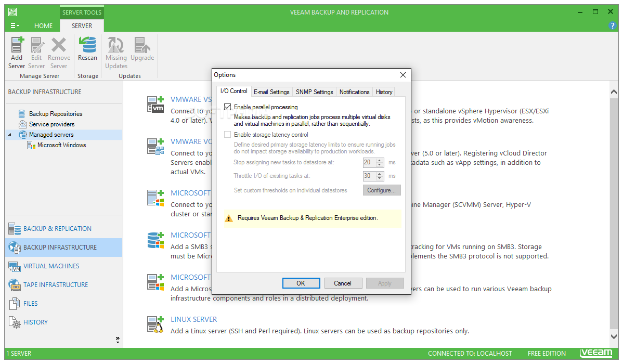Open the HOME ribbon tab
623x364 pixels.
(x=43, y=26)
